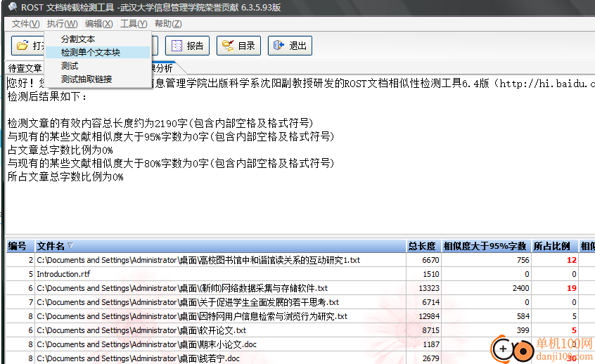595x364 pixels.
Task: Click the red ratio value 12
Action: coord(572,260)
